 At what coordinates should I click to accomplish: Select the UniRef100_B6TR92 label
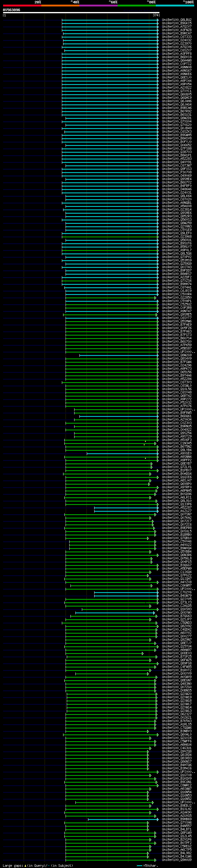click(176, 111)
